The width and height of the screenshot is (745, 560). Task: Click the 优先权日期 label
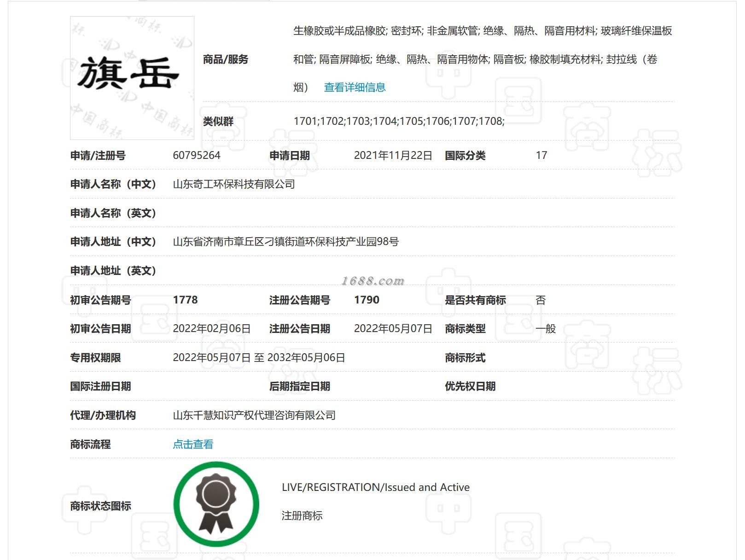470,386
